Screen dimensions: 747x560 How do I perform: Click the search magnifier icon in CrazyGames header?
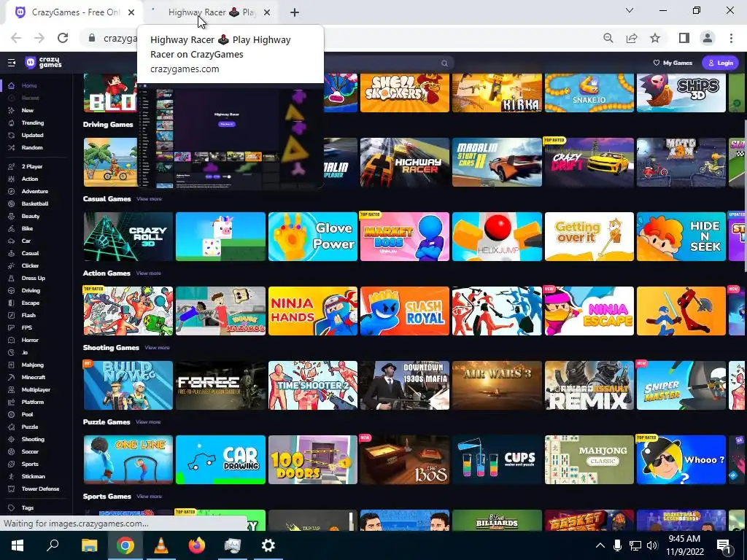[444, 63]
